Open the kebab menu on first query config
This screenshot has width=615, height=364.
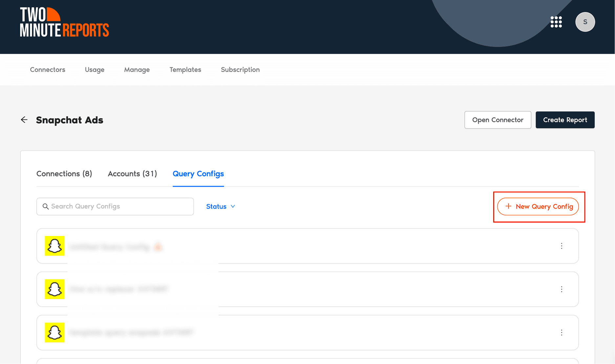(562, 246)
